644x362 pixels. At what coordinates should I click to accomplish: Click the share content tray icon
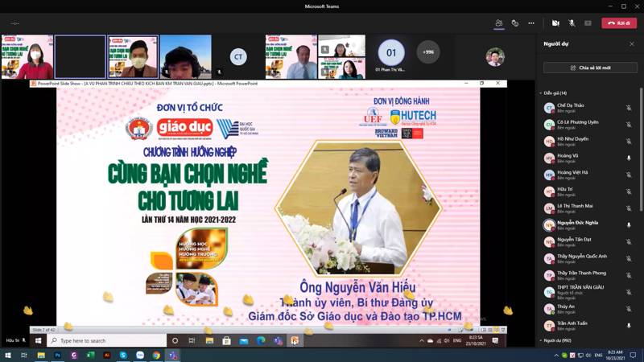coord(588,23)
